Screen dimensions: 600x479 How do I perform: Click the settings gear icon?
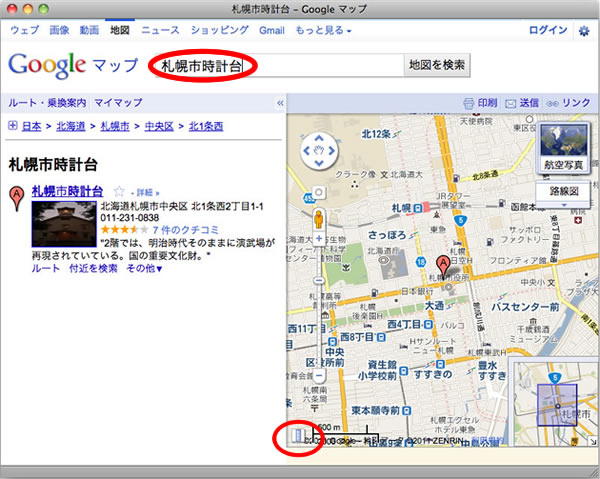584,31
